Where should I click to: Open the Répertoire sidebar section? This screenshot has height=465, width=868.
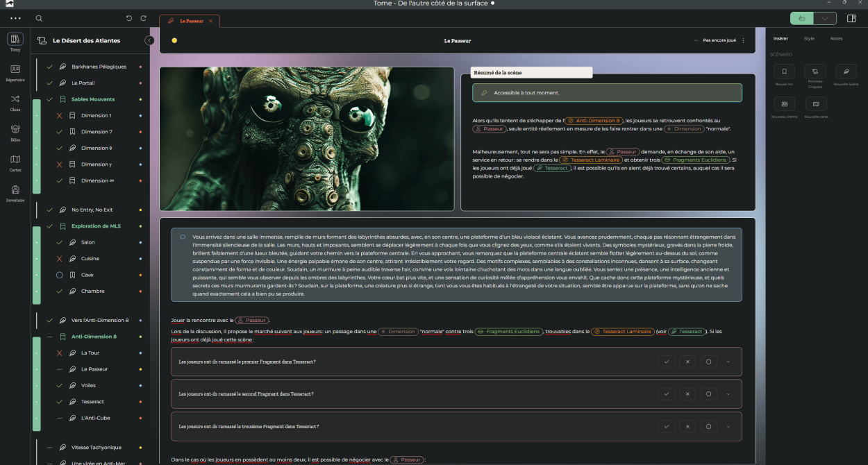[15, 71]
